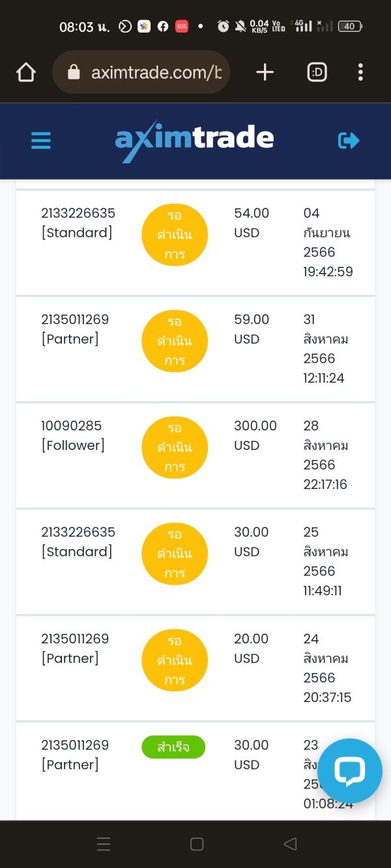Tap the site lock icon in address bar

click(74, 72)
